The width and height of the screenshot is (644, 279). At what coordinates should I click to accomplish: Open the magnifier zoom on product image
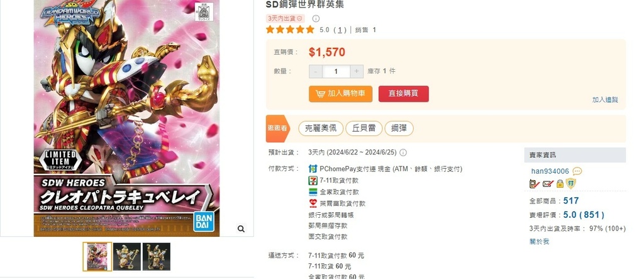pos(241,229)
